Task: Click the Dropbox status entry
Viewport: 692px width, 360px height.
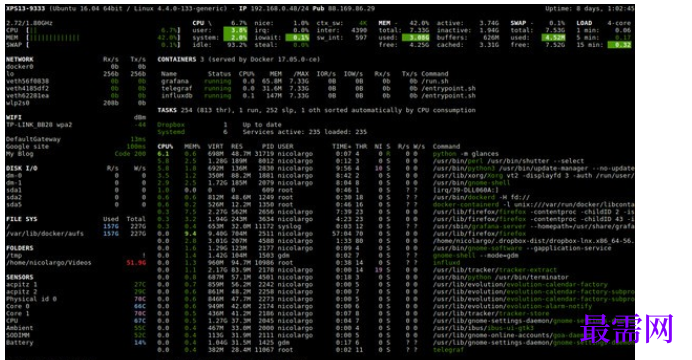Action: click(x=171, y=125)
